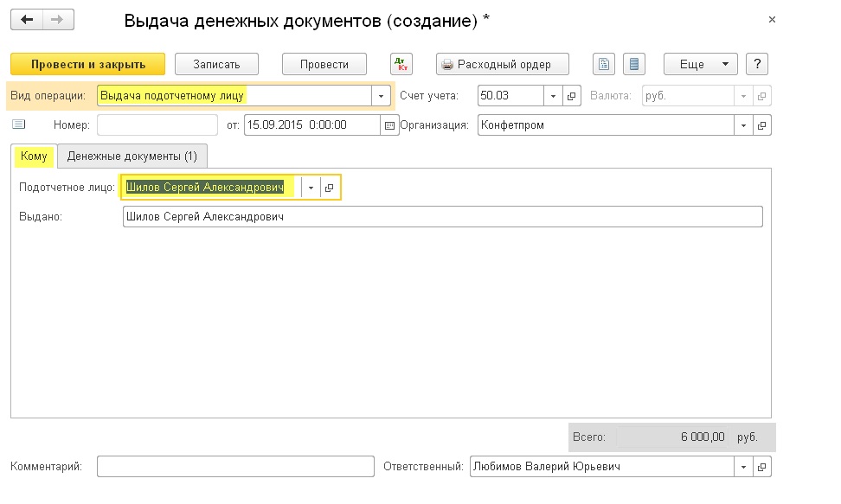Click the Организация field Конфетпром
Image resolution: width=841 pixels, height=504 pixels.
[x=606, y=125]
